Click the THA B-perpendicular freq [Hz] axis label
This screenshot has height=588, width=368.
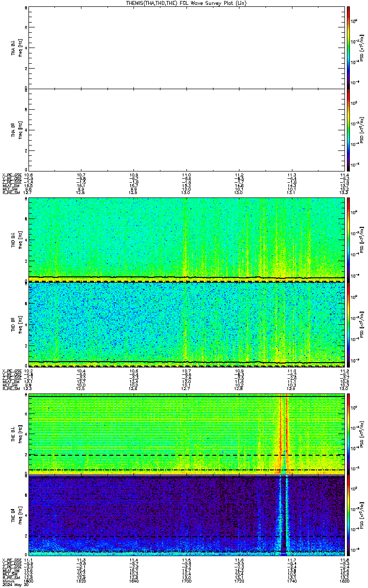[20, 48]
